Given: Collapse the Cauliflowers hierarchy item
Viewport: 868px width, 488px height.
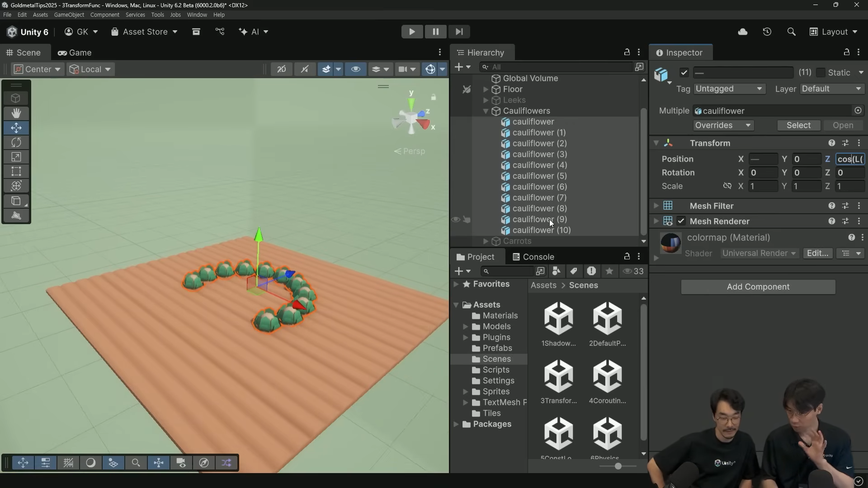Looking at the screenshot, I should click(x=486, y=111).
